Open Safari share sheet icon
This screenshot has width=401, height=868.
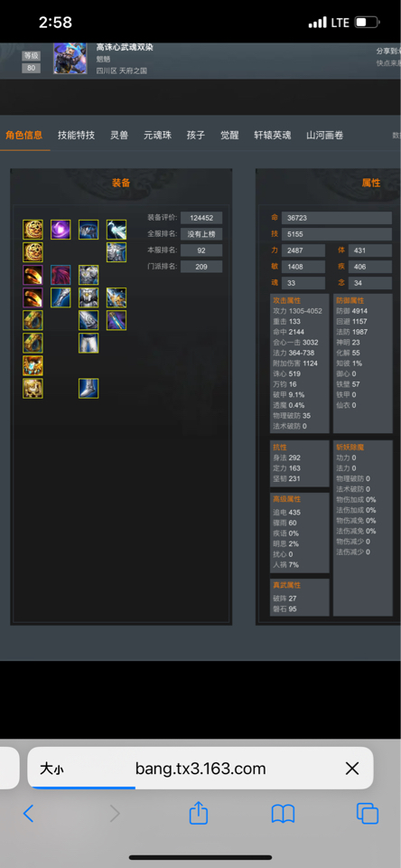199,813
